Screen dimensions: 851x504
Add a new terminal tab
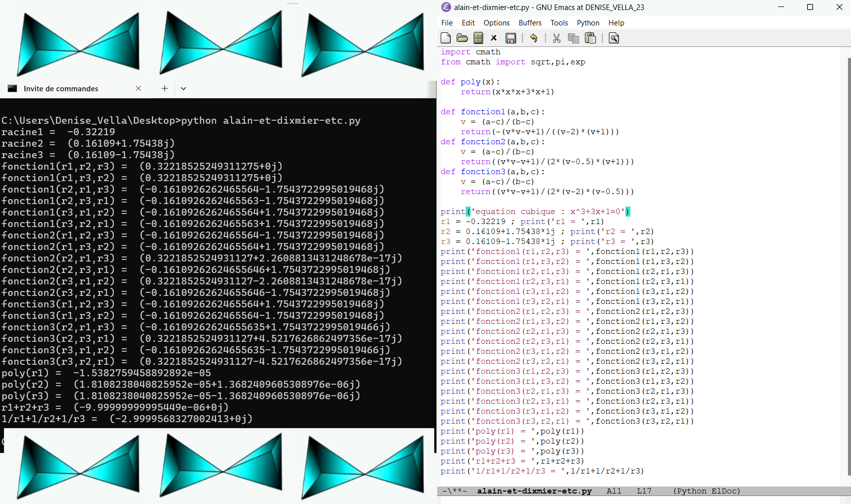click(165, 88)
